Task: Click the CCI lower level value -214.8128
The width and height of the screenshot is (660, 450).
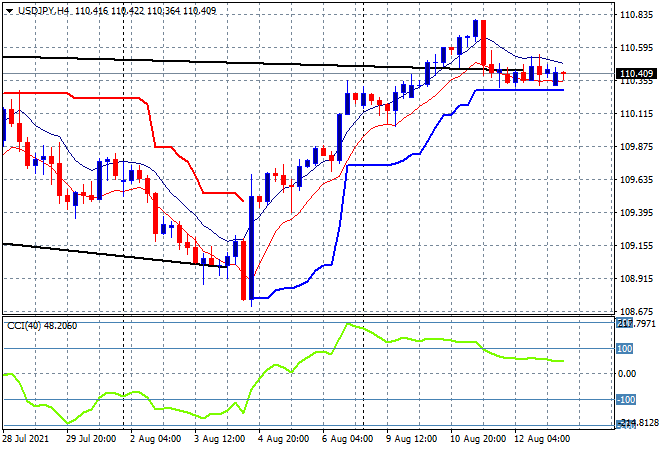Action: point(637,423)
